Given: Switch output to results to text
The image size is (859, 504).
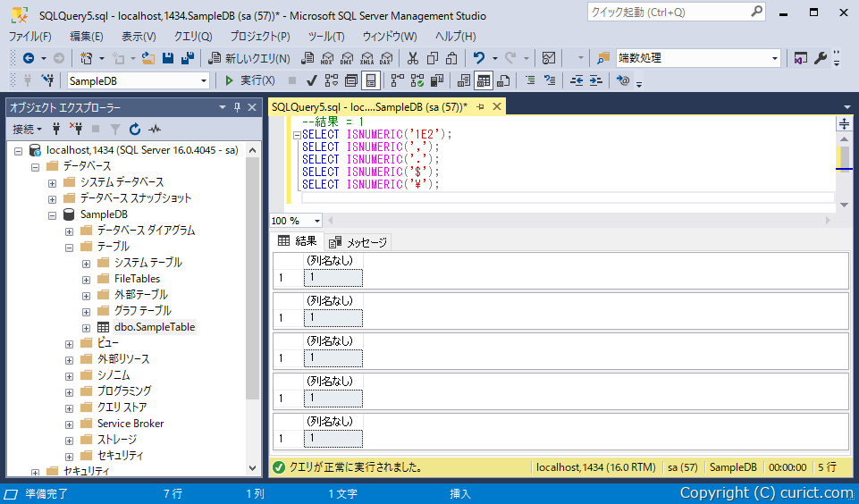Looking at the screenshot, I should (x=463, y=81).
